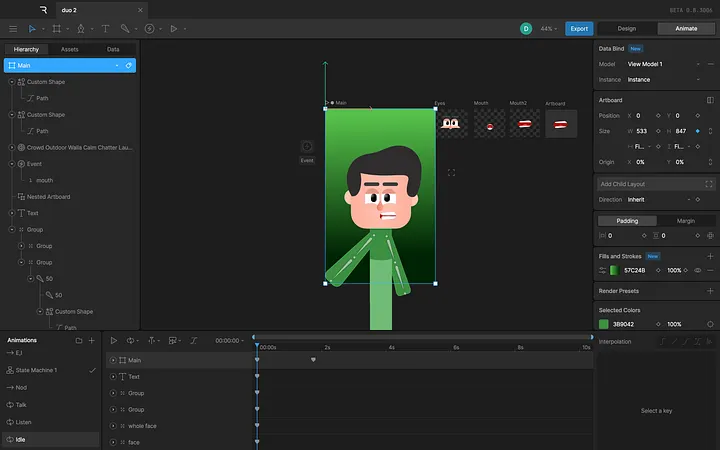Add a new fill or stroke

(x=711, y=256)
